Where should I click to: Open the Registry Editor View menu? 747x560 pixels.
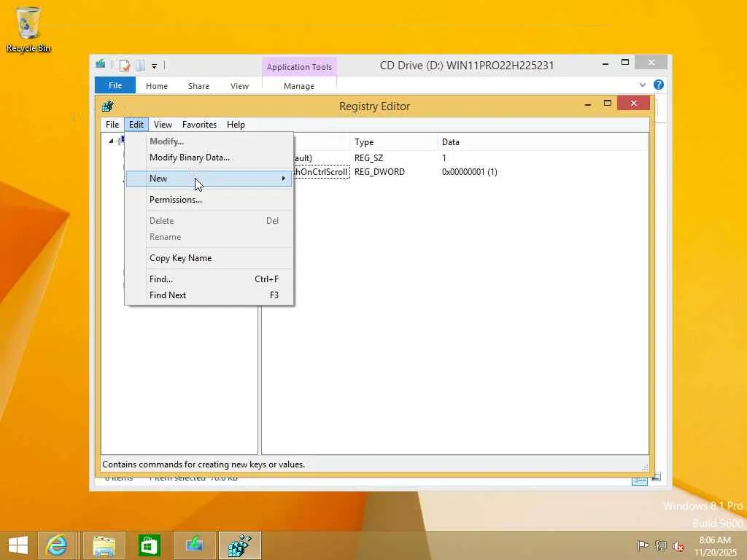click(x=163, y=125)
